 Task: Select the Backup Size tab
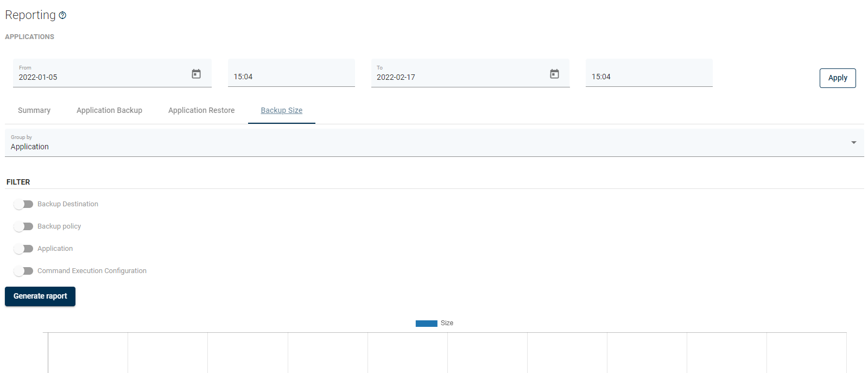(x=281, y=110)
